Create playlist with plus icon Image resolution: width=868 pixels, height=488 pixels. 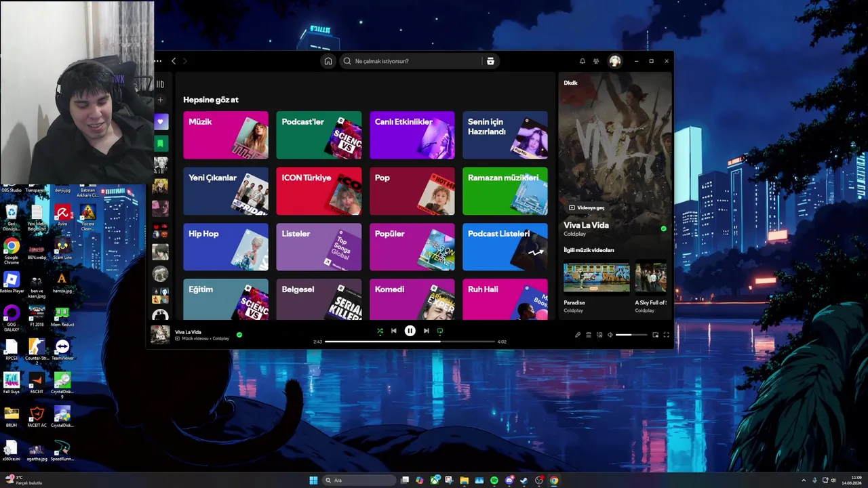point(161,100)
